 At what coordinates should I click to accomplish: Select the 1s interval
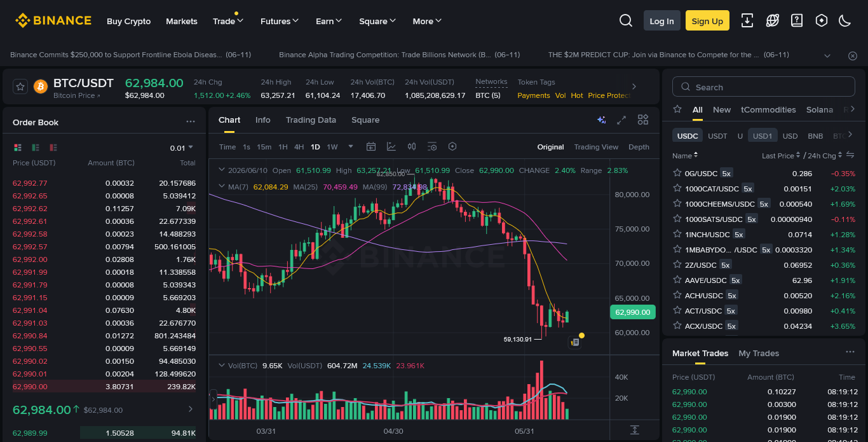click(247, 147)
